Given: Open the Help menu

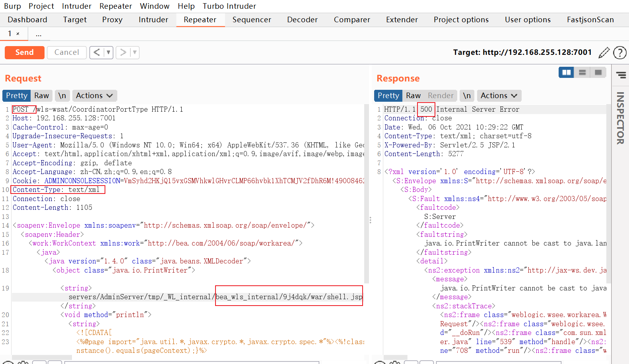Looking at the screenshot, I should pyautogui.click(x=186, y=6).
